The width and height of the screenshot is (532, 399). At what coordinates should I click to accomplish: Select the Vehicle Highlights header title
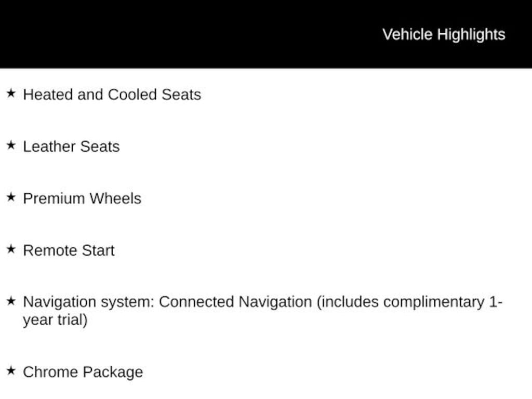(444, 35)
